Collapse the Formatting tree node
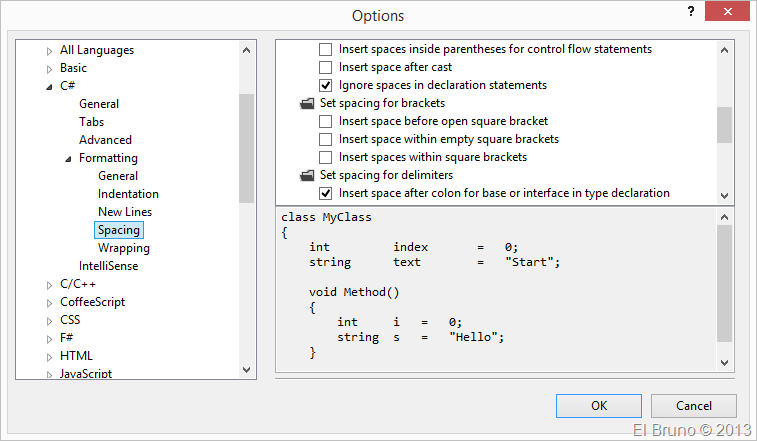The image size is (757, 441). [x=68, y=158]
